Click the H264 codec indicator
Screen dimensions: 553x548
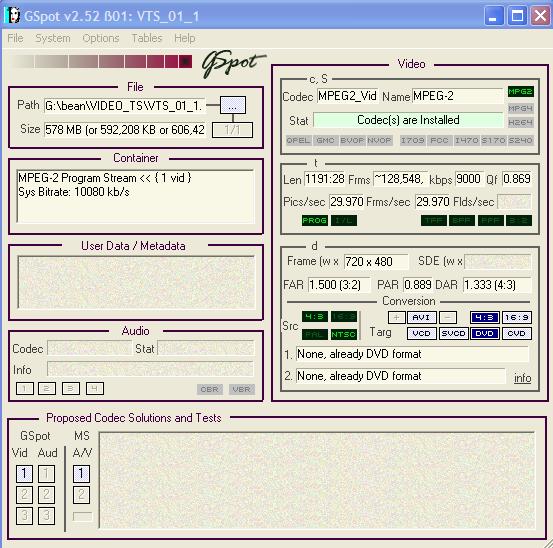521,122
